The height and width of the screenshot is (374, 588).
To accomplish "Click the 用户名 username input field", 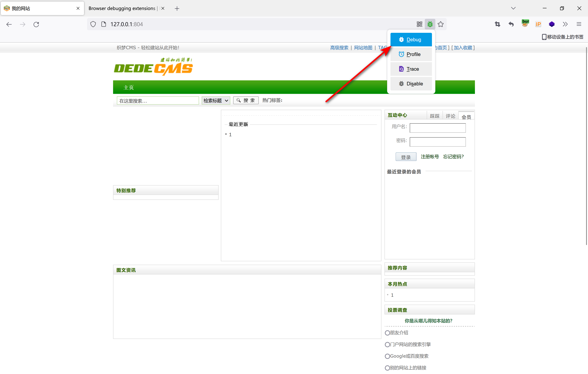I will click(x=438, y=128).
